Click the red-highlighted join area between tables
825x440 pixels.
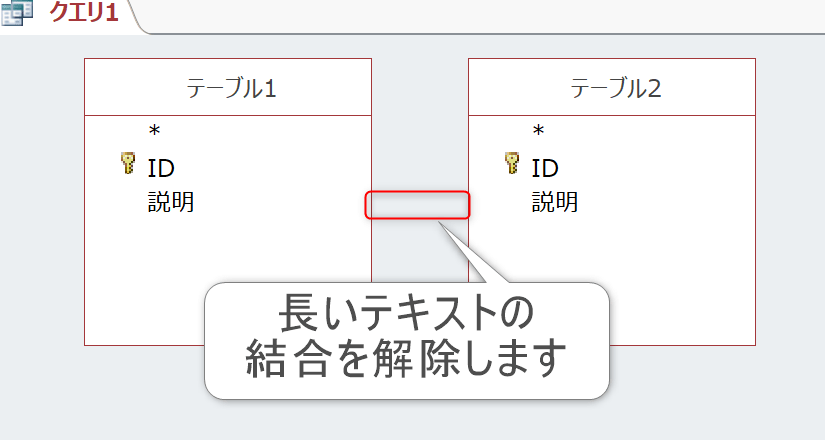[x=418, y=205]
